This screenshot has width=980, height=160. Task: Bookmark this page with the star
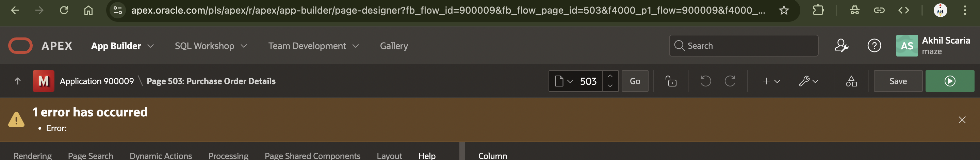pos(784,10)
